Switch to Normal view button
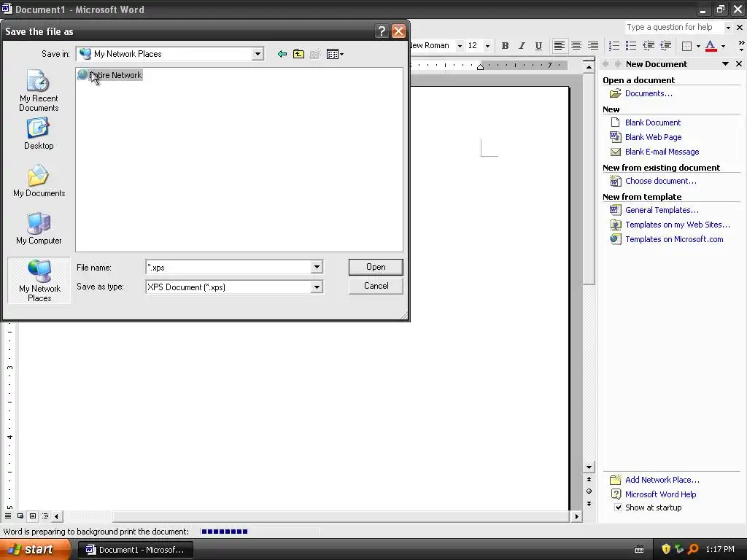Image resolution: width=747 pixels, height=560 pixels. click(x=8, y=516)
